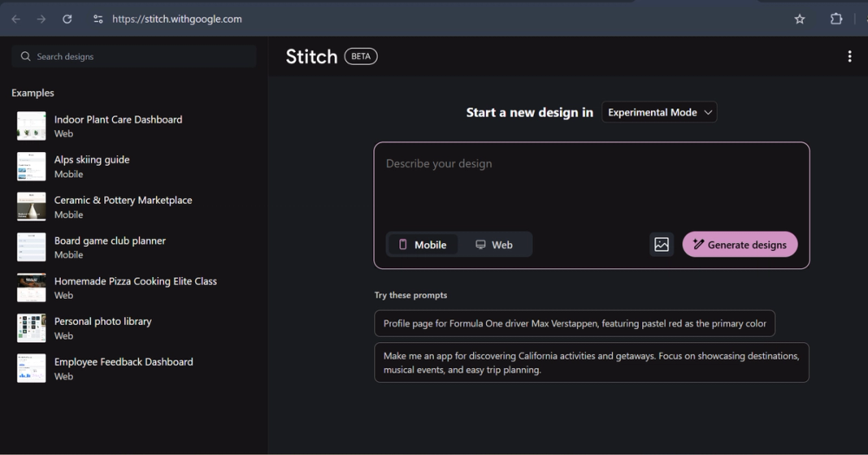Click the BETA badge next to Stitch
The image size is (868, 455).
pyautogui.click(x=361, y=56)
